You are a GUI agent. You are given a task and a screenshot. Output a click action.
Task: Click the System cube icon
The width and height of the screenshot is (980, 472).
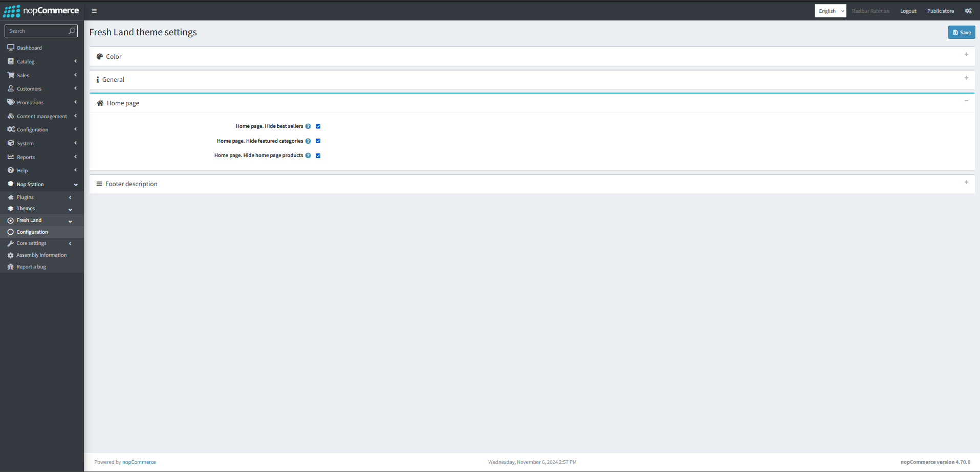point(11,143)
